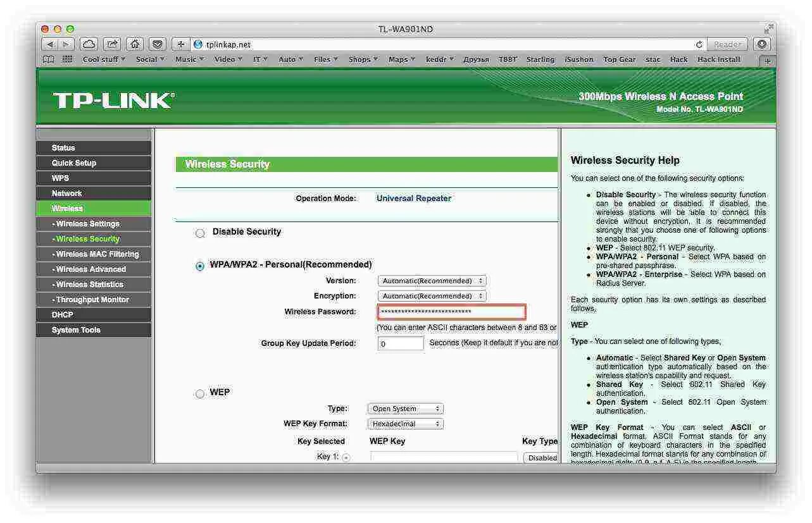Open the TBBT bookmark
The width and height of the screenshot is (812, 523).
[508, 59]
